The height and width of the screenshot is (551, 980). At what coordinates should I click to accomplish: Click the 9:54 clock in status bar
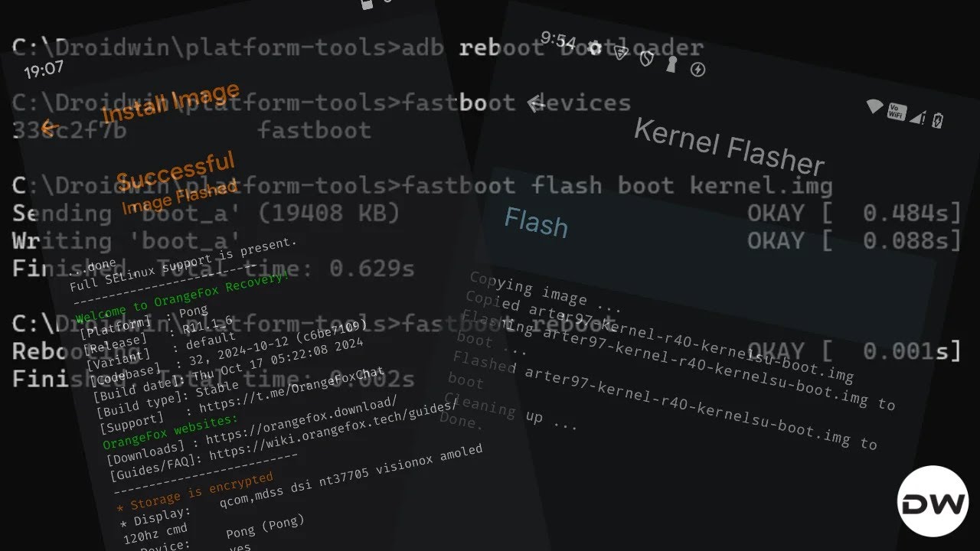558,39
